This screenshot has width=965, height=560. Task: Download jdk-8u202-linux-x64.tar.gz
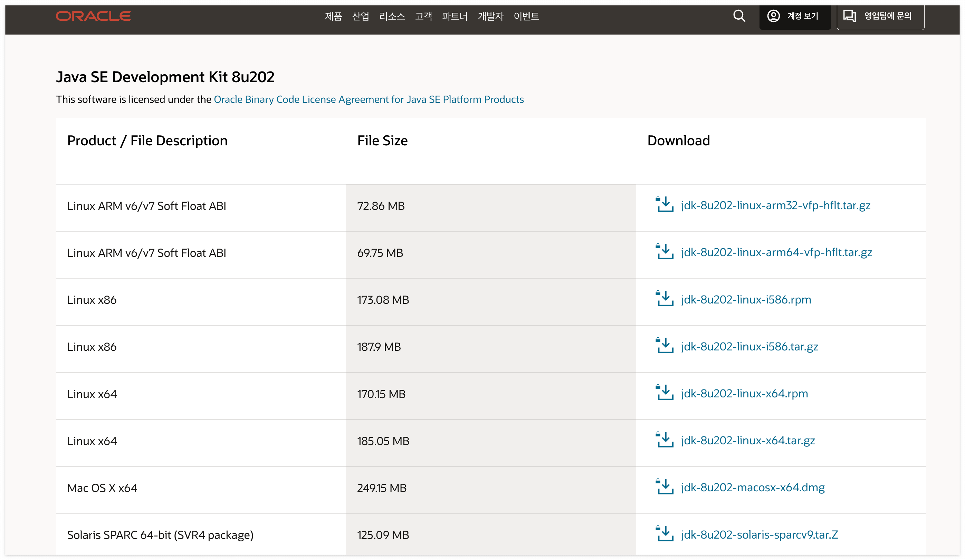[748, 441]
